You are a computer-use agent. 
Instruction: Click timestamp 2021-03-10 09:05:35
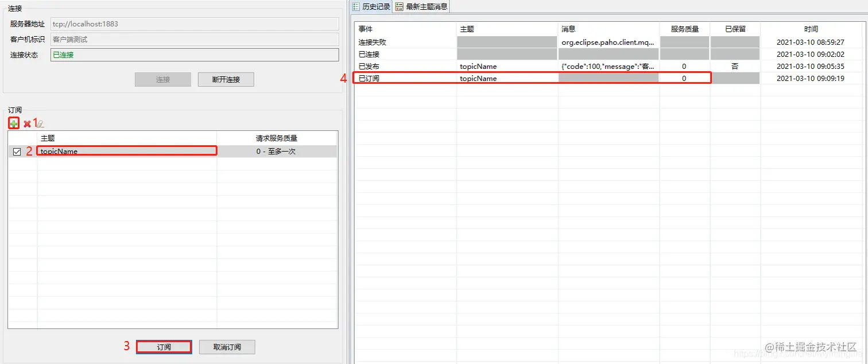pyautogui.click(x=811, y=67)
